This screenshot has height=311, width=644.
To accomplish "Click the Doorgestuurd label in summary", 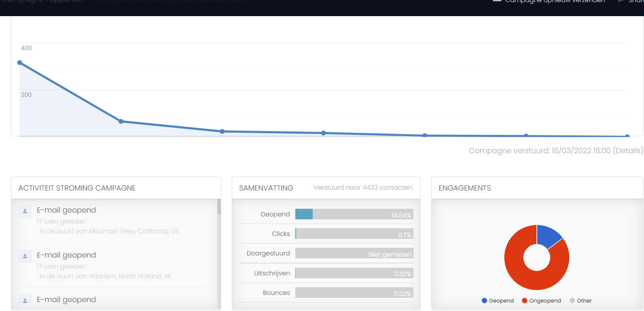I will (x=268, y=253).
